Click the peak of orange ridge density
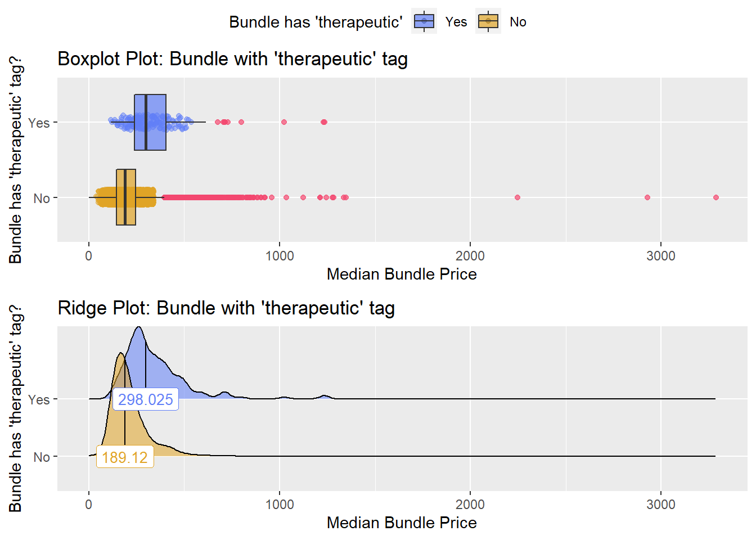This screenshot has width=756, height=540. [x=120, y=354]
